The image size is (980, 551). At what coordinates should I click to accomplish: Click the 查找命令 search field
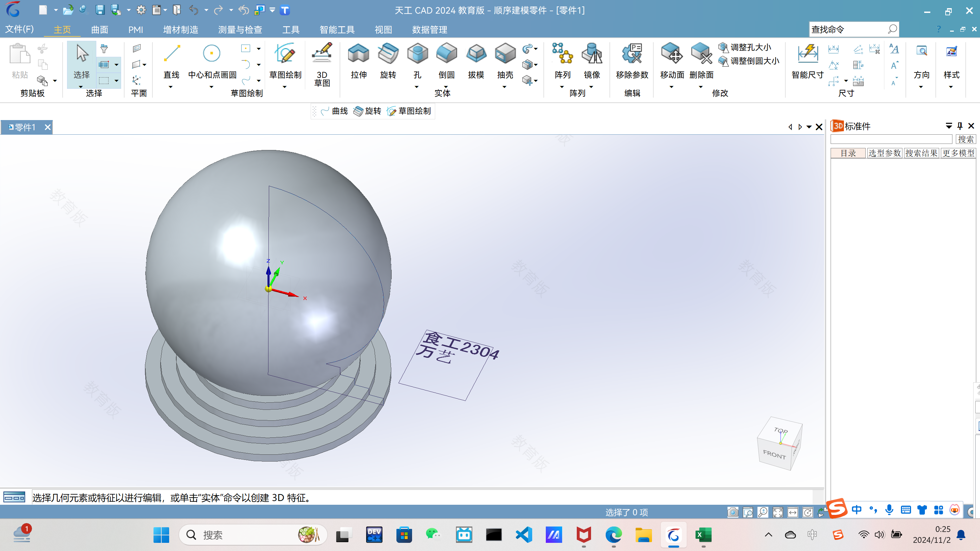point(854,29)
